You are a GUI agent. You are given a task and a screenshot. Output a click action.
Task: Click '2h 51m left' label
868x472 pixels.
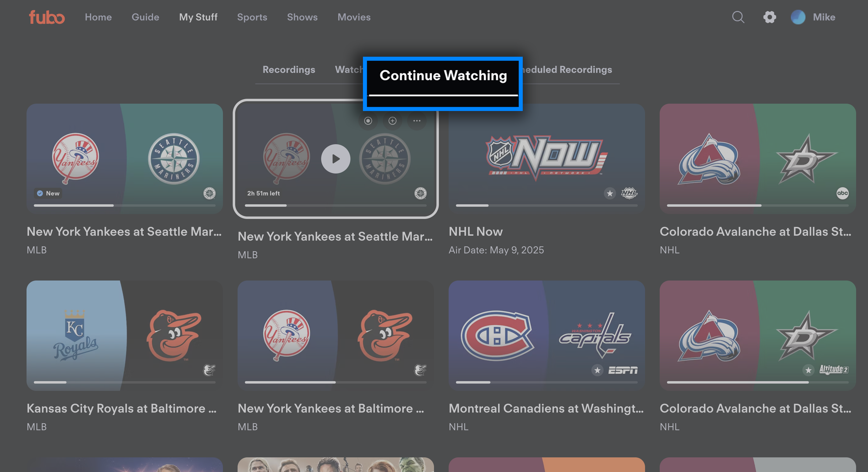(264, 193)
